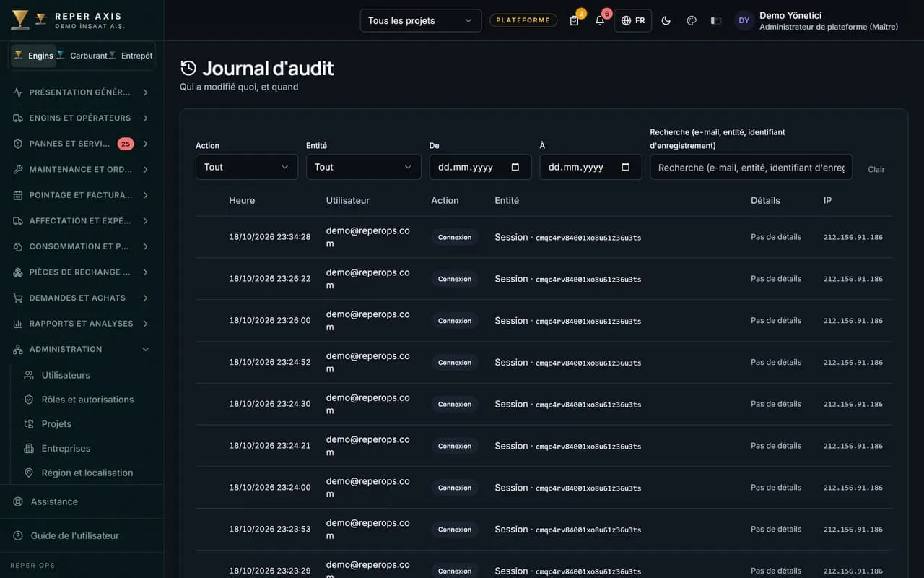The height and width of the screenshot is (578, 924).
Task: Switch to the Entrepôt tab
Action: [x=131, y=56]
